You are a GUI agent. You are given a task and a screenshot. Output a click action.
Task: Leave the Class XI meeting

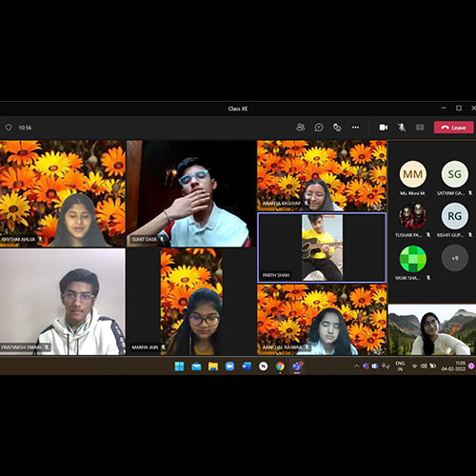click(x=453, y=128)
